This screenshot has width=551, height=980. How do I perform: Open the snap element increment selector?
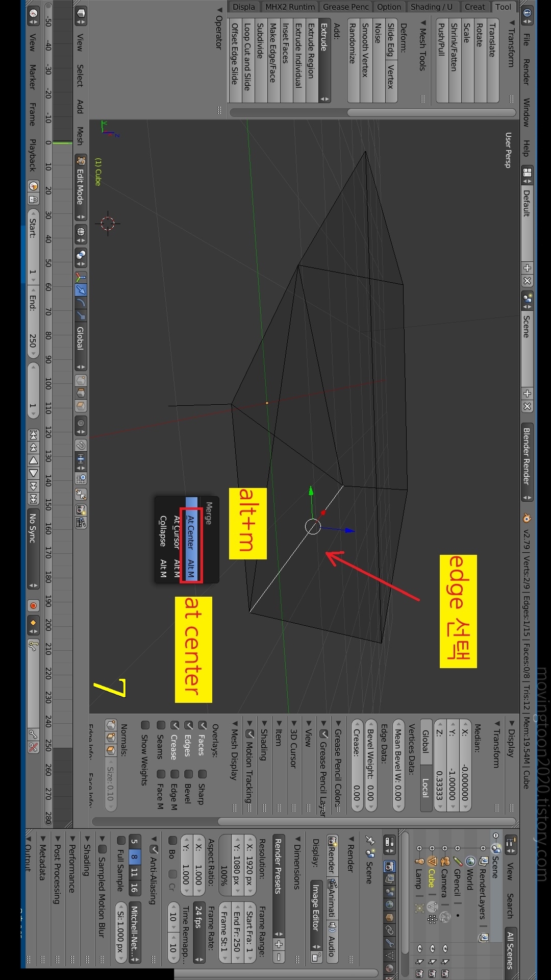(x=81, y=462)
